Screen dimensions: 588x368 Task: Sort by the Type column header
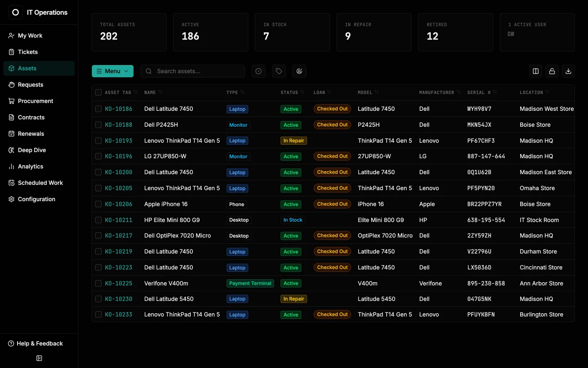pos(235,92)
